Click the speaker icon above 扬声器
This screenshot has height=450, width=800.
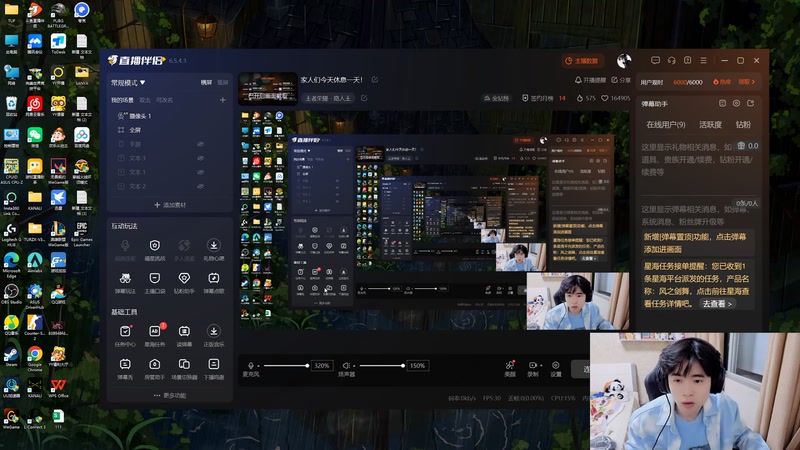[x=346, y=365]
